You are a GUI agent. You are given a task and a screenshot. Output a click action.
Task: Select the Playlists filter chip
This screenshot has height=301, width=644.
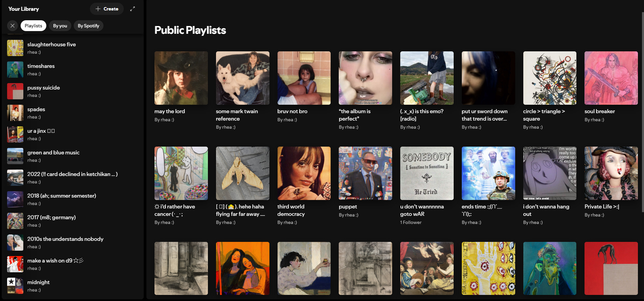tap(33, 26)
